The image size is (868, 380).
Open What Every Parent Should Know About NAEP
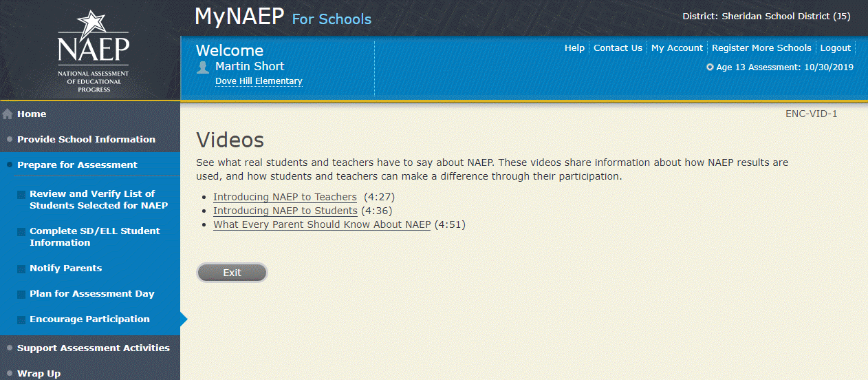point(322,224)
